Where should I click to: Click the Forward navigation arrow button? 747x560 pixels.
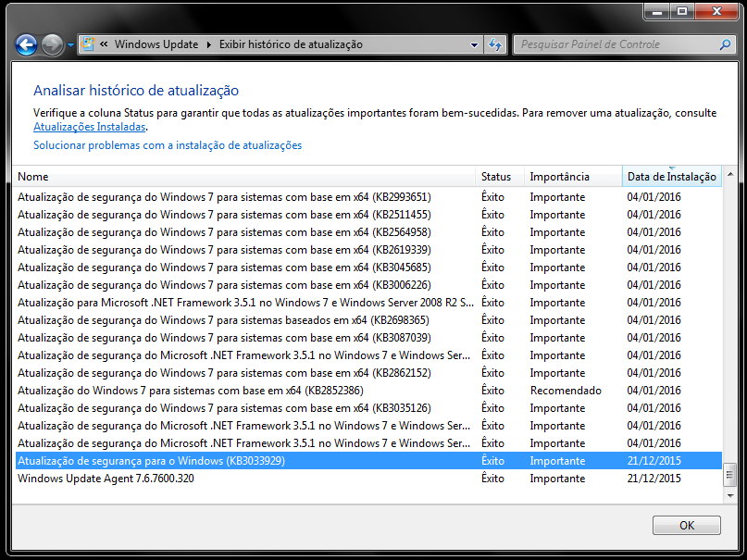point(52,44)
